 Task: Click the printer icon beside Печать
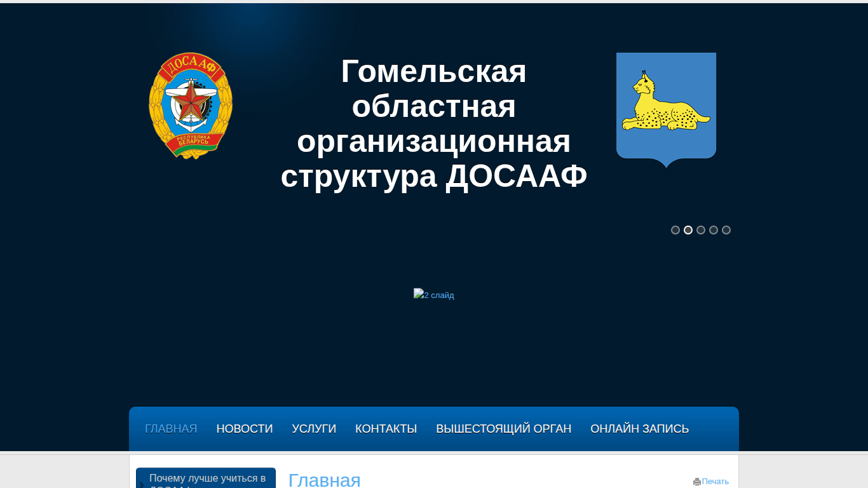(697, 482)
